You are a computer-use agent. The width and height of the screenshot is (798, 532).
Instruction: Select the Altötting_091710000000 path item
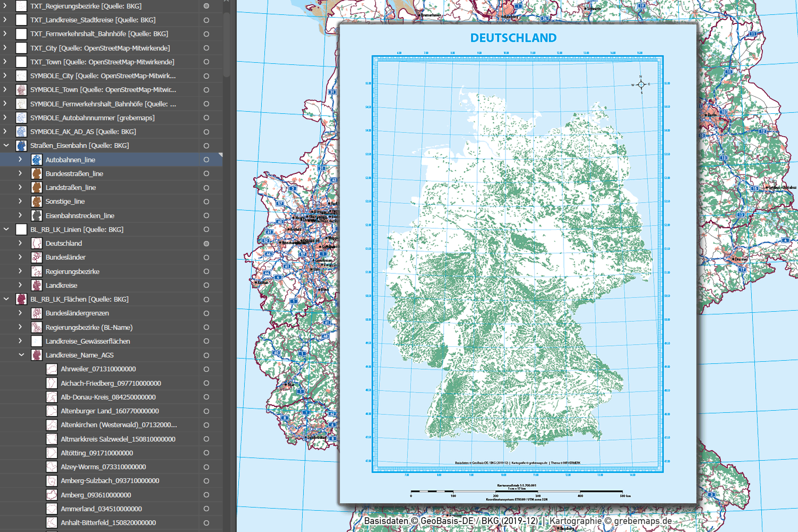(97, 453)
